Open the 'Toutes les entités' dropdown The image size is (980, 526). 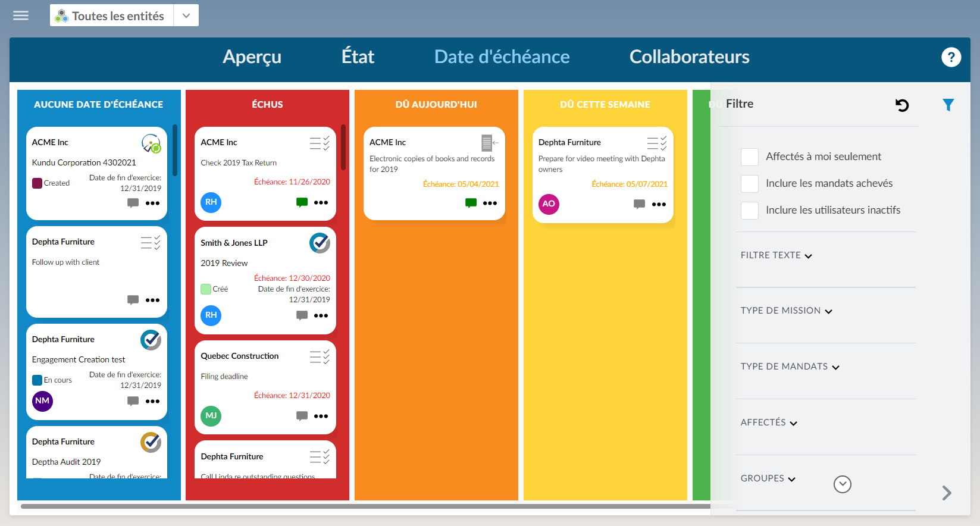[186, 15]
